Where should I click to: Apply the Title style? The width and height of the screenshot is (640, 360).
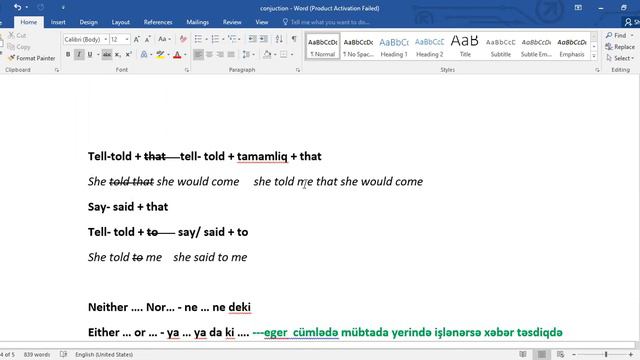point(465,47)
